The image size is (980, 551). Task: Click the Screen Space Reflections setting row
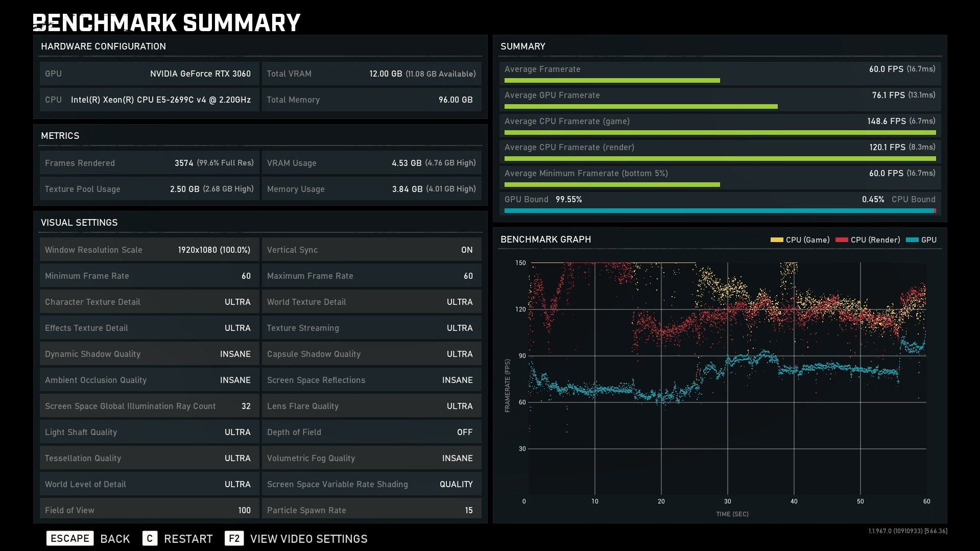tap(371, 380)
